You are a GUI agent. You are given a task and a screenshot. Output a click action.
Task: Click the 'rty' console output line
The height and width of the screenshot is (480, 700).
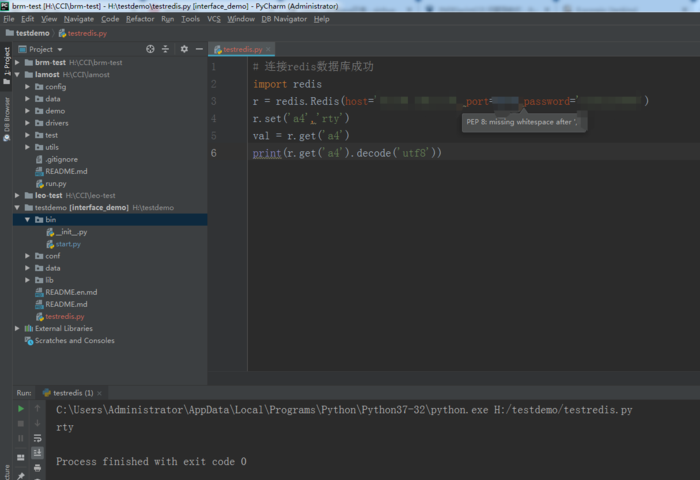tap(65, 427)
